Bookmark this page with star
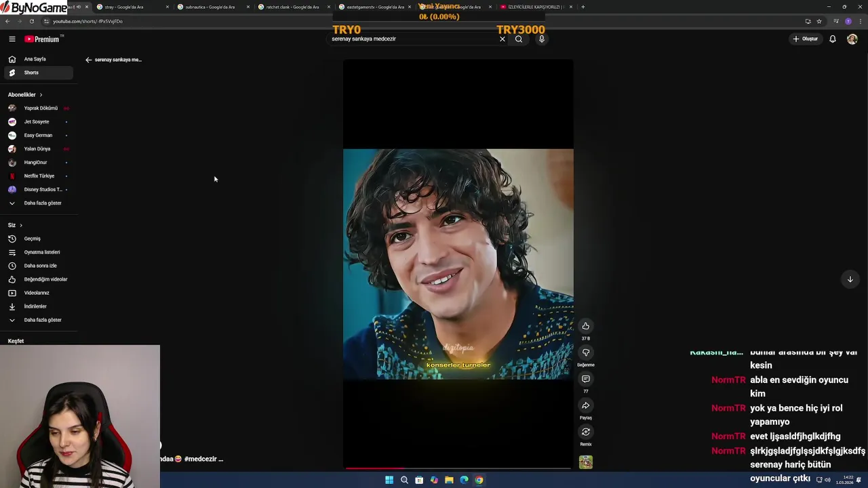This screenshot has height=488, width=868. (x=819, y=21)
